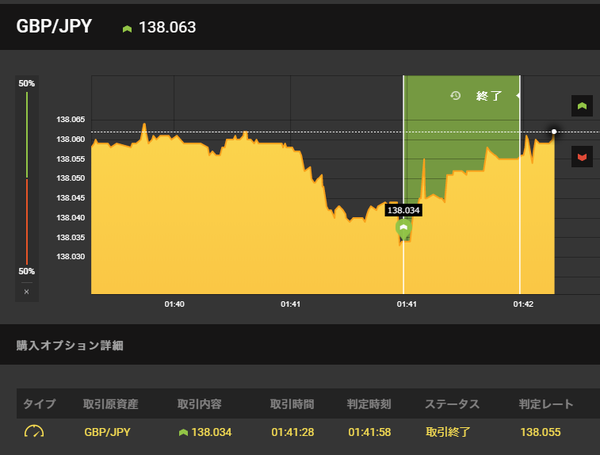Click the ステータス column header

click(452, 404)
